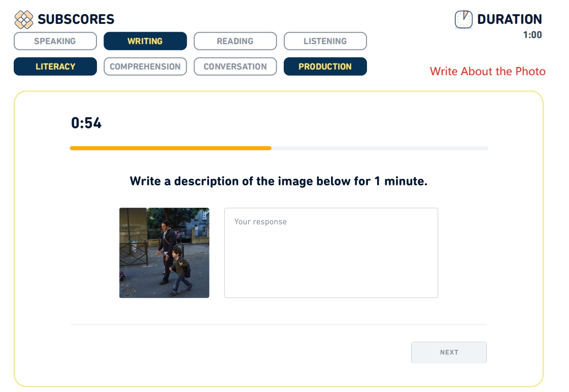The width and height of the screenshot is (569, 392).
Task: Click the Write a description instruction text
Action: point(279,181)
